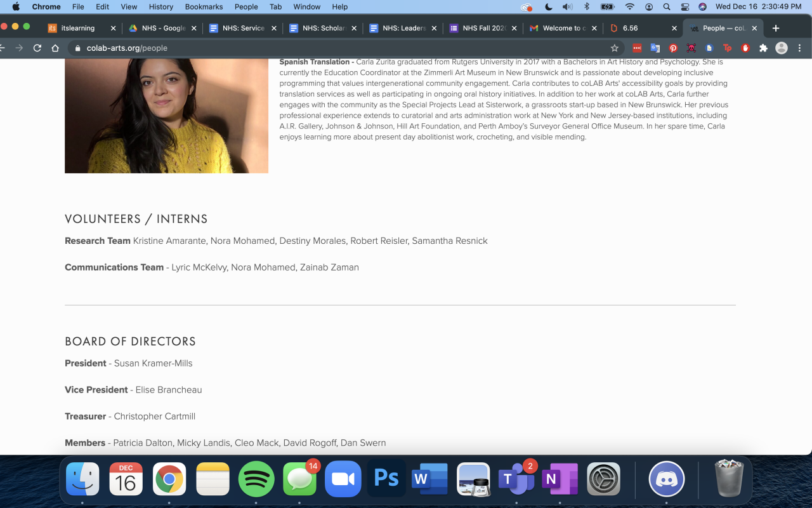The width and height of the screenshot is (812, 508).
Task: Click the red hand ad blocker extension
Action: [x=745, y=48]
